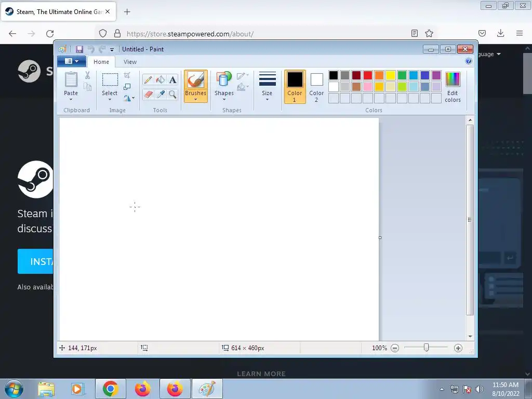
Task: Open Windows Explorer folder from taskbar
Action: coord(46,389)
